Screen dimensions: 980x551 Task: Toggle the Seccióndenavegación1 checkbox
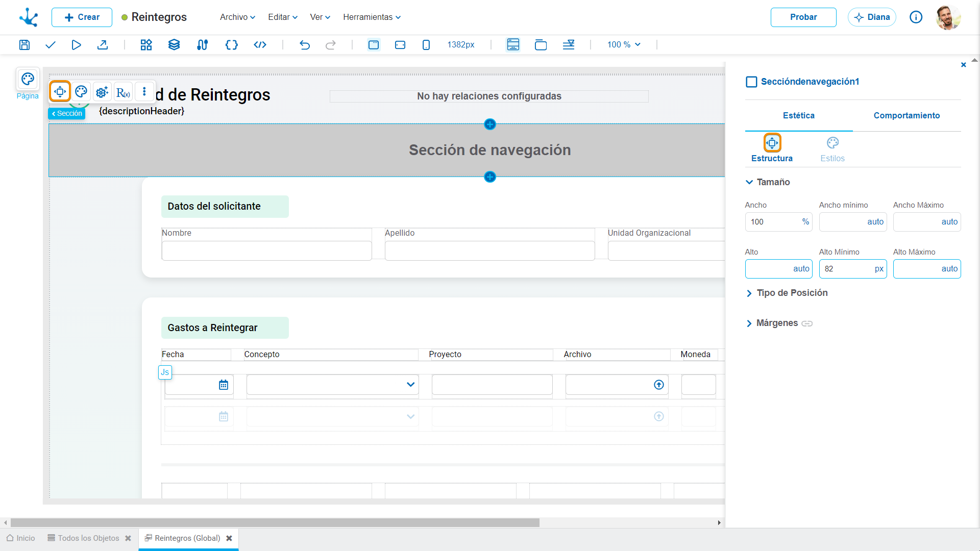(751, 82)
